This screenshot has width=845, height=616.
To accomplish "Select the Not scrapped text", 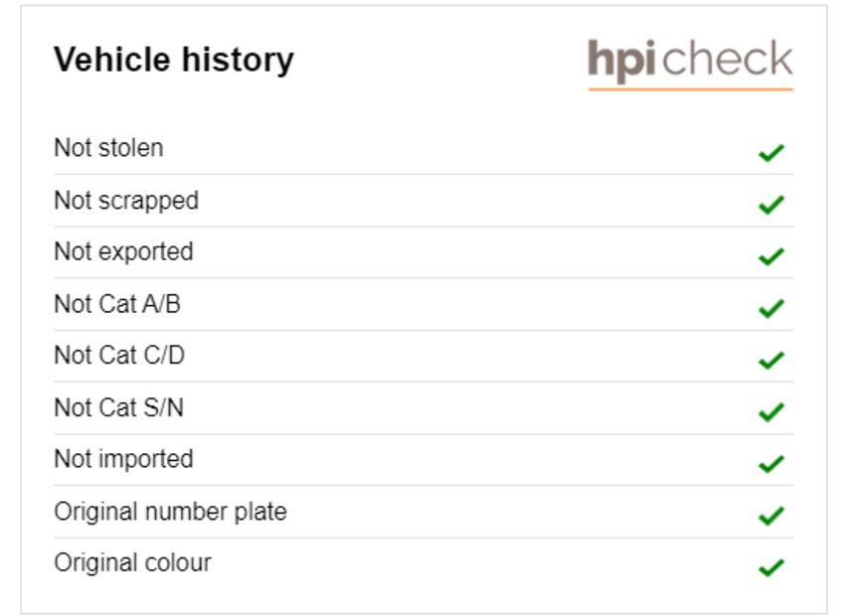I will [x=126, y=201].
